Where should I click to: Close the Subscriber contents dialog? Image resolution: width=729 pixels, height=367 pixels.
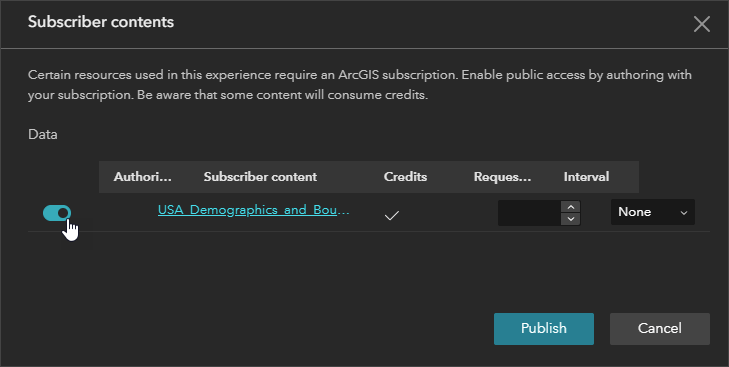(x=702, y=24)
